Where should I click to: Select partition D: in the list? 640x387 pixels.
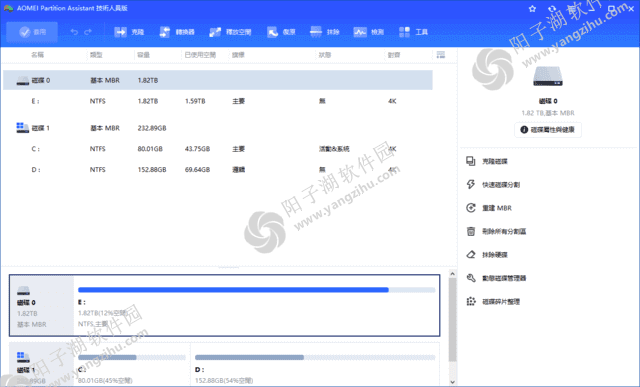[x=218, y=169]
